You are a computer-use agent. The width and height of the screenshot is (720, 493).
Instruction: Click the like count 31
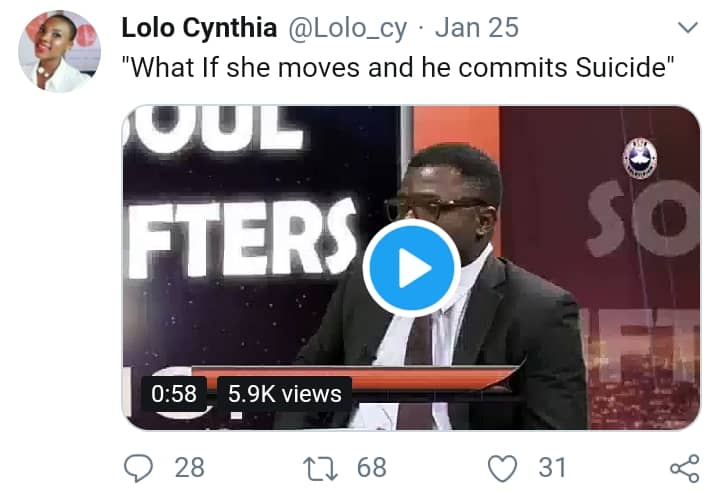tap(551, 466)
